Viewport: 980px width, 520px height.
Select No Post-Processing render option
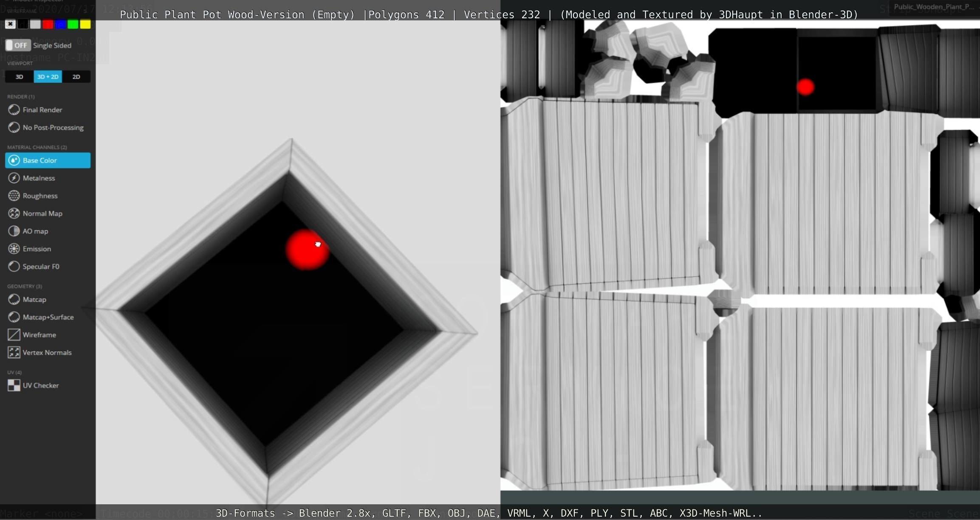pyautogui.click(x=53, y=128)
